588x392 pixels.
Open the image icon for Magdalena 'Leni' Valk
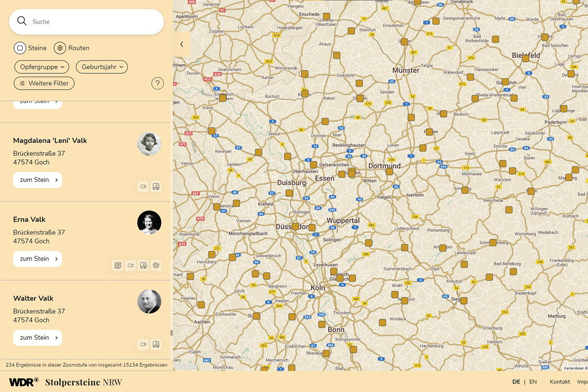pyautogui.click(x=156, y=186)
